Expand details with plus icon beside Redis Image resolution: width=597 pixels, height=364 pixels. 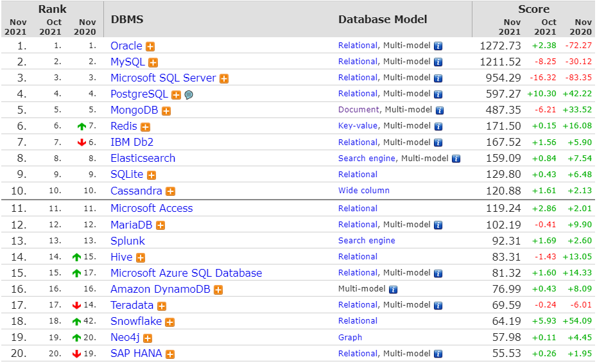coord(145,127)
